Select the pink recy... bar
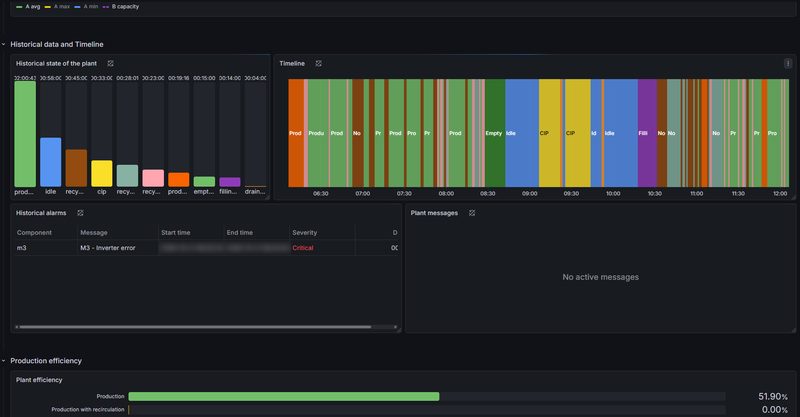This screenshot has height=417, width=800. click(x=153, y=178)
